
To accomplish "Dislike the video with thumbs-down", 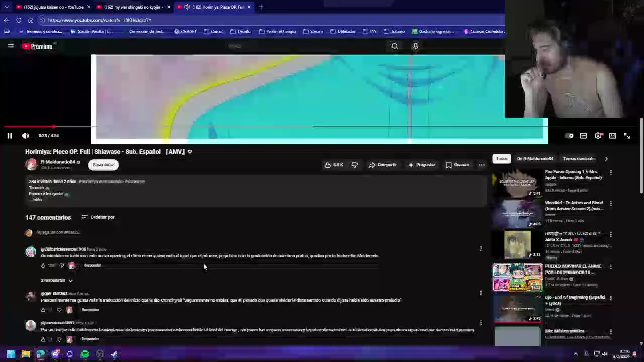I will 355,165.
